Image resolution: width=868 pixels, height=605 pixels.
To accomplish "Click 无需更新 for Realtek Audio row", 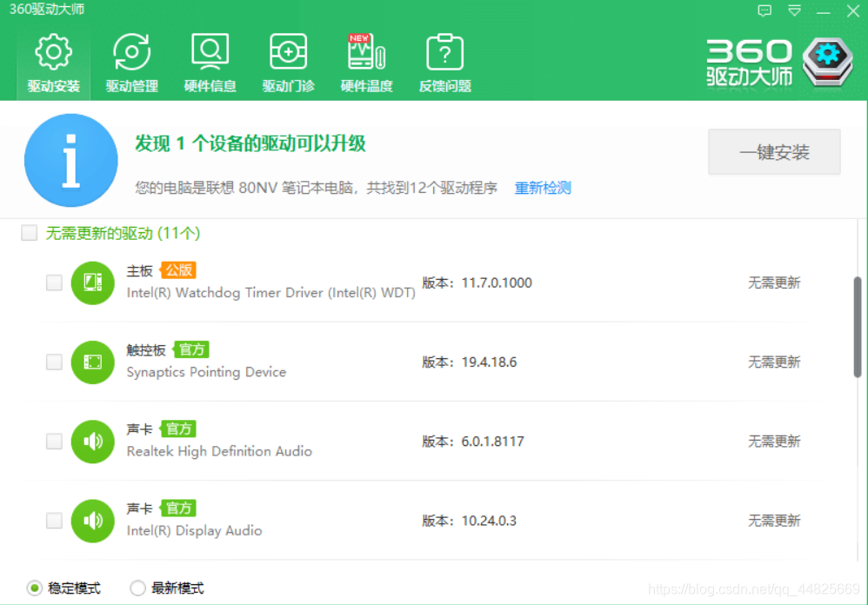I will click(774, 442).
